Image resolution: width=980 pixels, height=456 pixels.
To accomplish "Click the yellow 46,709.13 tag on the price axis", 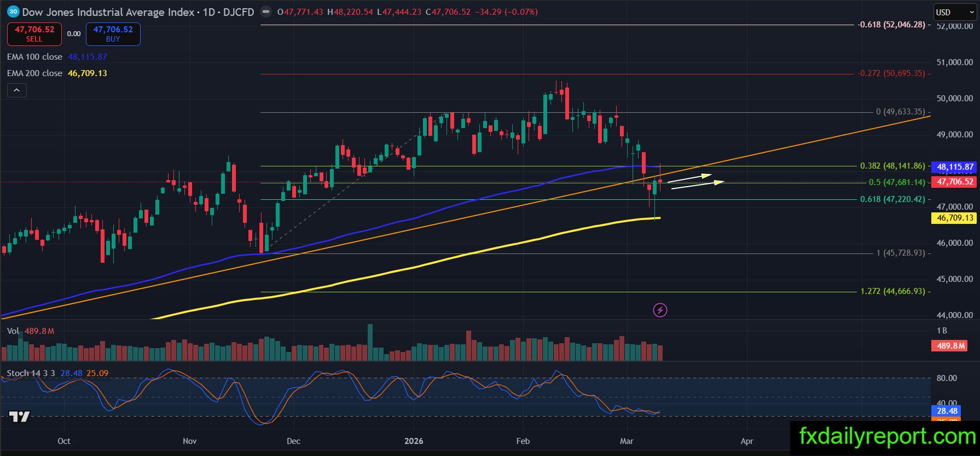I will point(955,218).
